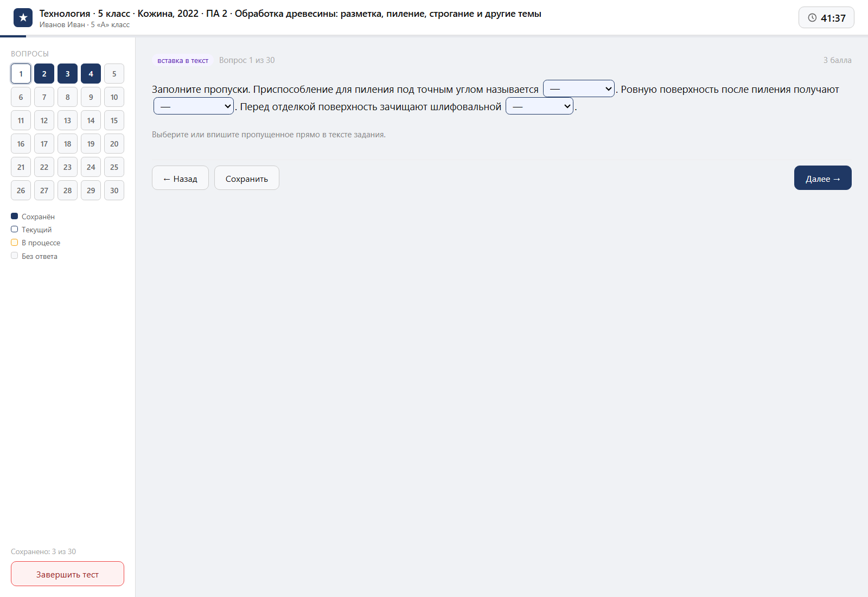Click the 'Сохранён' legend entry
Viewport: 868px width, 597px height.
[x=33, y=217]
